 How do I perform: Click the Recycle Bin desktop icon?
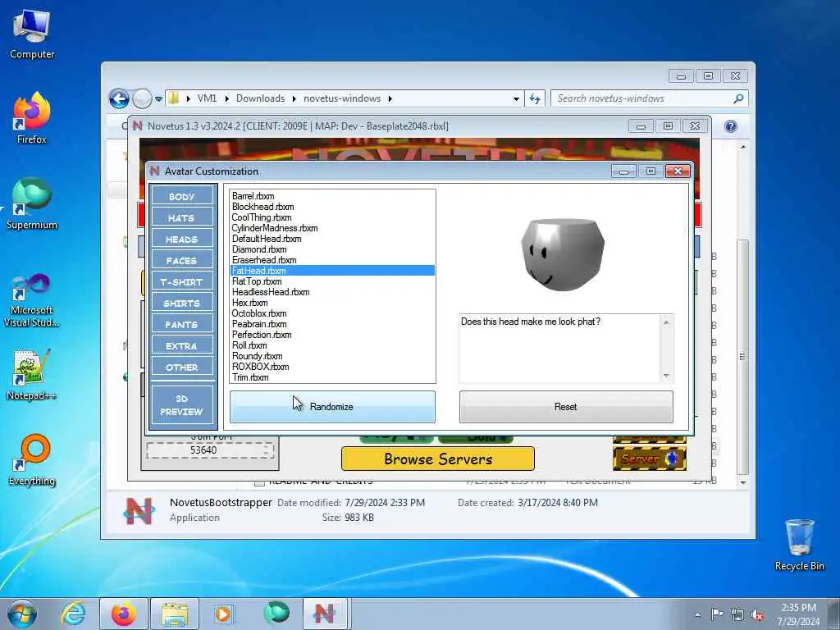[799, 545]
